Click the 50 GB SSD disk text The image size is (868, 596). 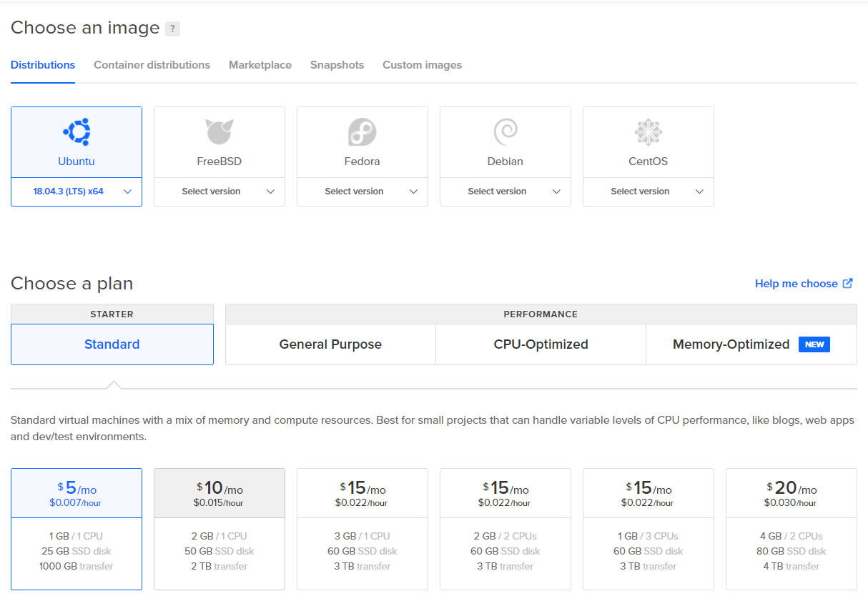click(x=220, y=551)
